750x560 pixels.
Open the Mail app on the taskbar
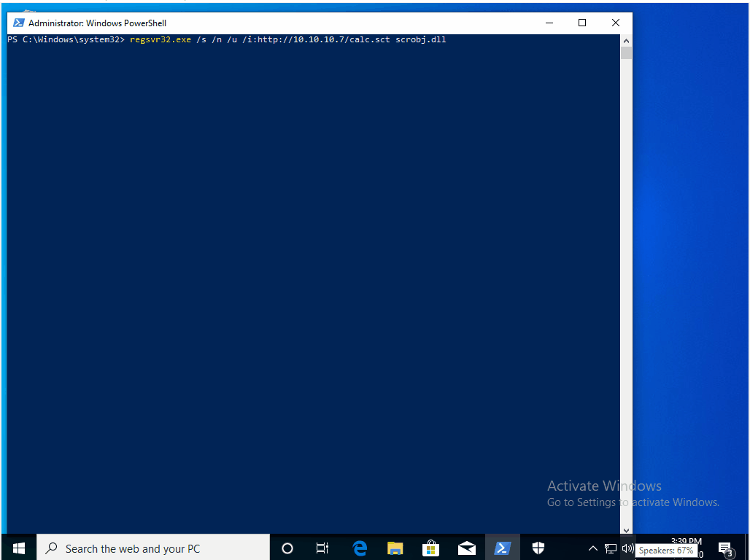pos(466,548)
